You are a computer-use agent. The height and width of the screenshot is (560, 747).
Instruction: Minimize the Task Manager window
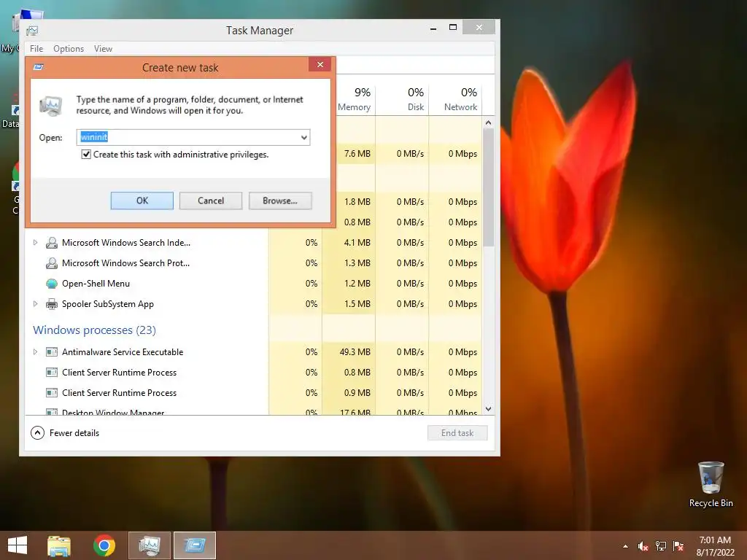point(433,28)
